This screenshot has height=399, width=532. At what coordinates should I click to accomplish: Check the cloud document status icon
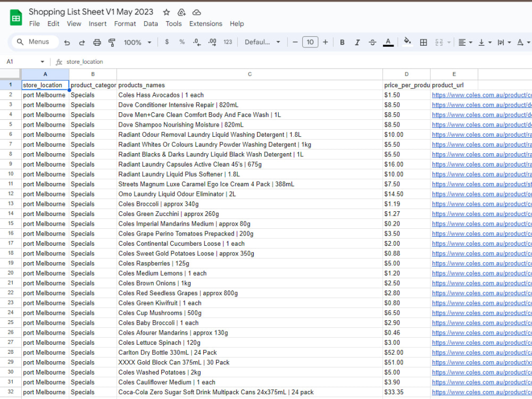tap(196, 13)
